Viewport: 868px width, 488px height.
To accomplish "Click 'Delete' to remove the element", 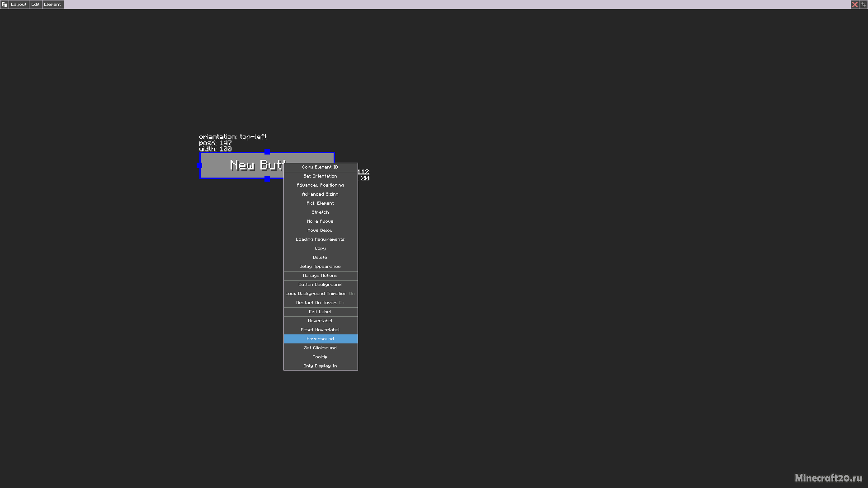I will 320,257.
